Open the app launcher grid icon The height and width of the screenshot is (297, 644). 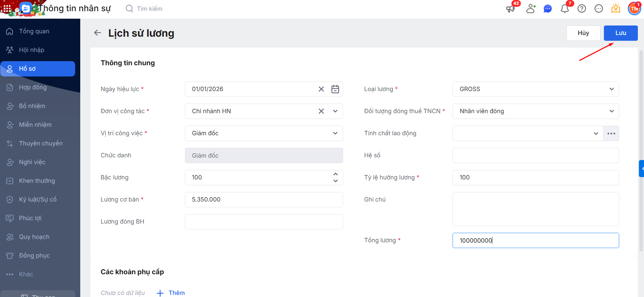click(7, 8)
